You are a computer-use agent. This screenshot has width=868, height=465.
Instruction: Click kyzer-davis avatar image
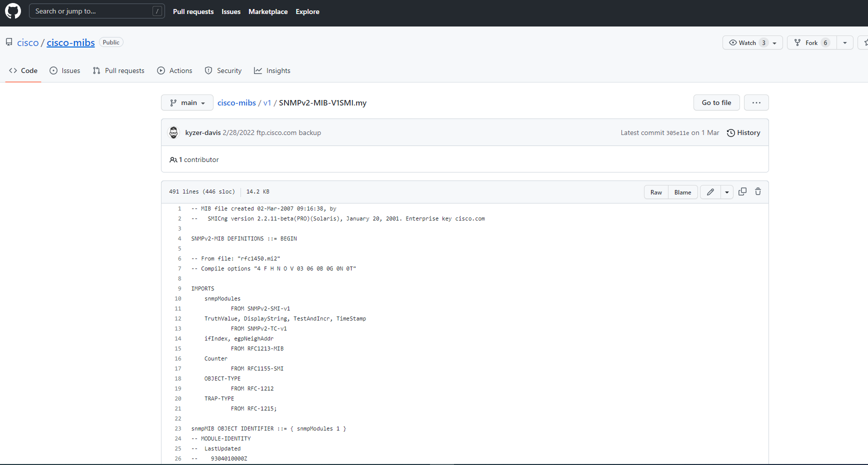(x=173, y=132)
